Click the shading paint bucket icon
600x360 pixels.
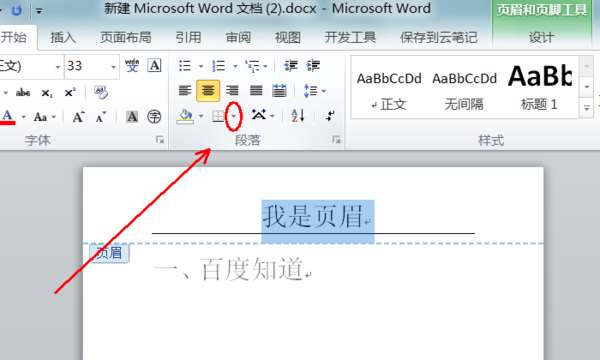185,116
